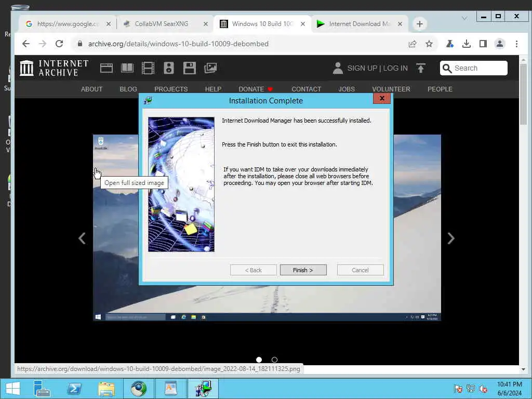View site info via the lock icon

point(80,44)
